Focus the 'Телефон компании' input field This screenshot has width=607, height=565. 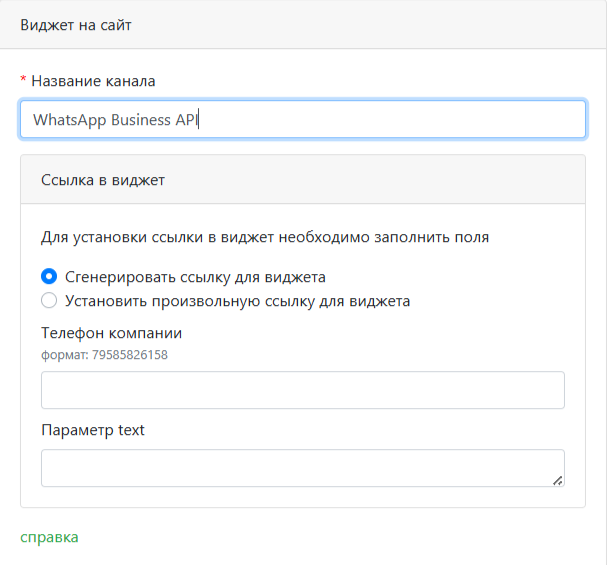coord(302,390)
